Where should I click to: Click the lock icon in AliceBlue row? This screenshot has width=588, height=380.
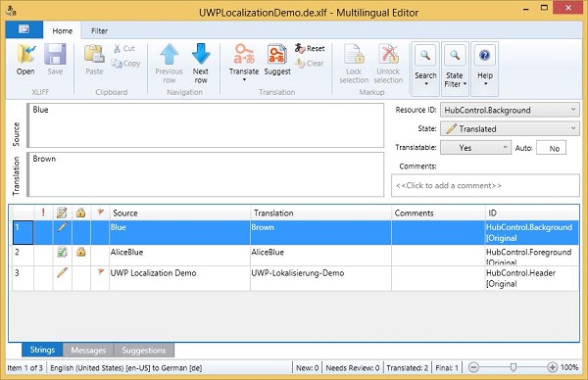[x=80, y=252]
